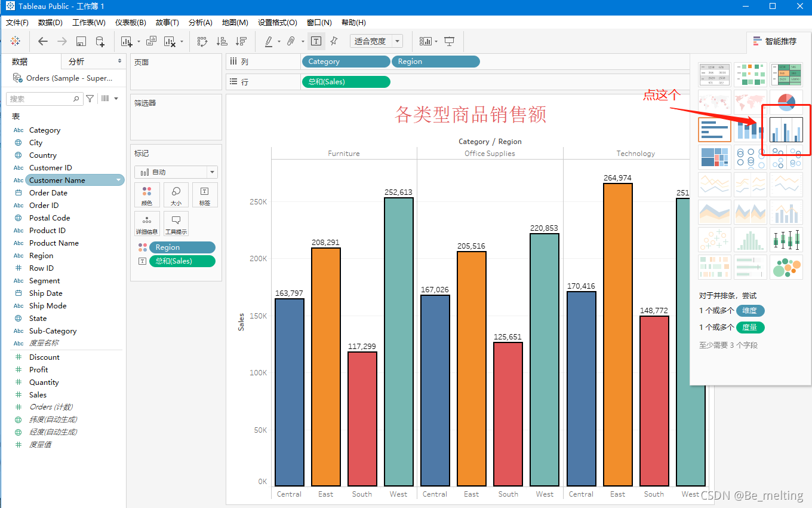Select the treemap chart in Show Me
This screenshot has height=508, width=812.
tap(715, 157)
